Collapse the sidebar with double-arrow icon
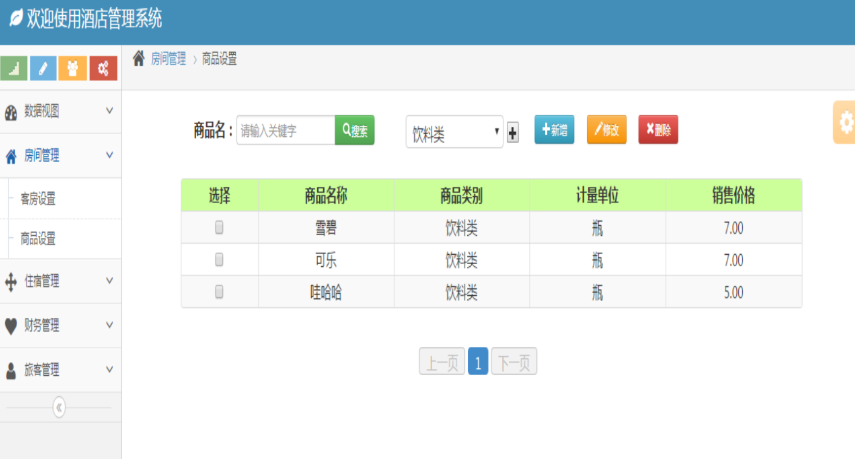The height and width of the screenshot is (459, 855). pyautogui.click(x=59, y=407)
